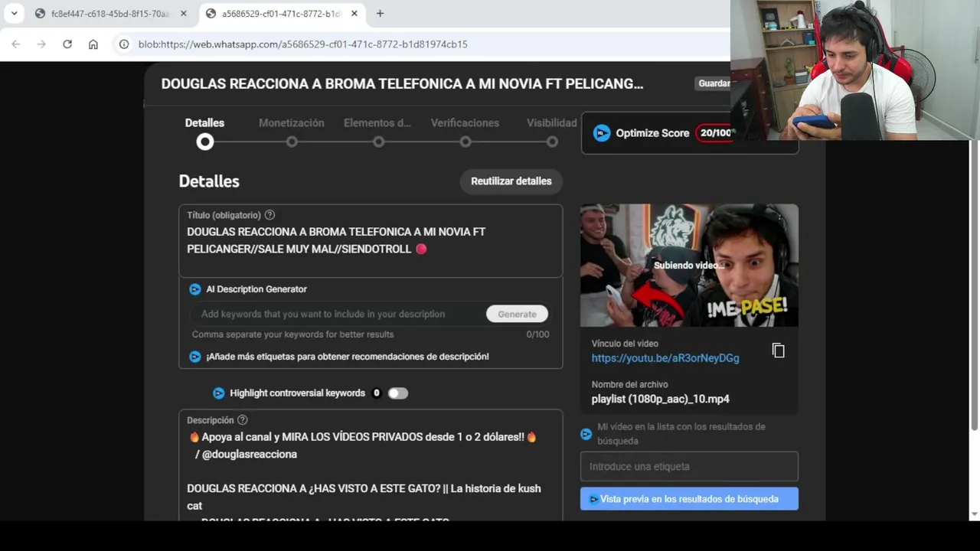Select the Detalles step
The width and height of the screenshot is (980, 551).
[204, 122]
